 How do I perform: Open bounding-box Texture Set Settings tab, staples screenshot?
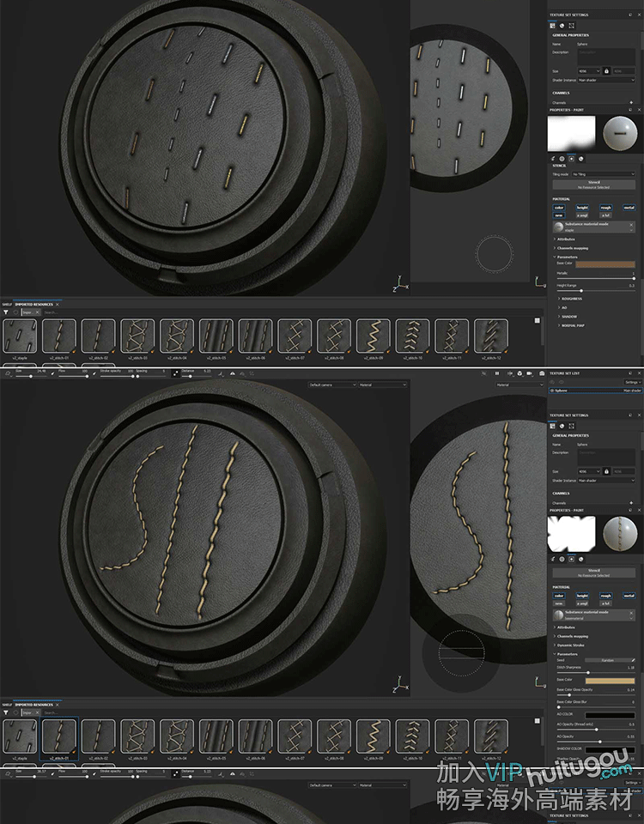(572, 25)
